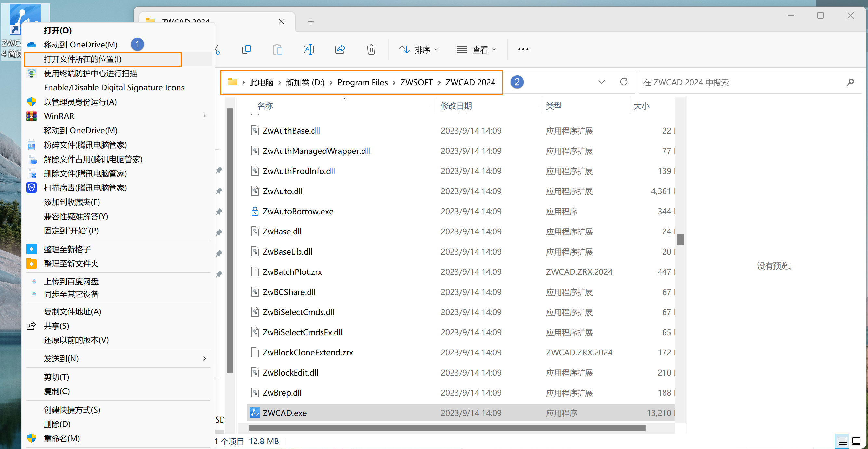The height and width of the screenshot is (449, 868).
Task: Click the Copy icon in Explorer toolbar
Action: [x=246, y=49]
